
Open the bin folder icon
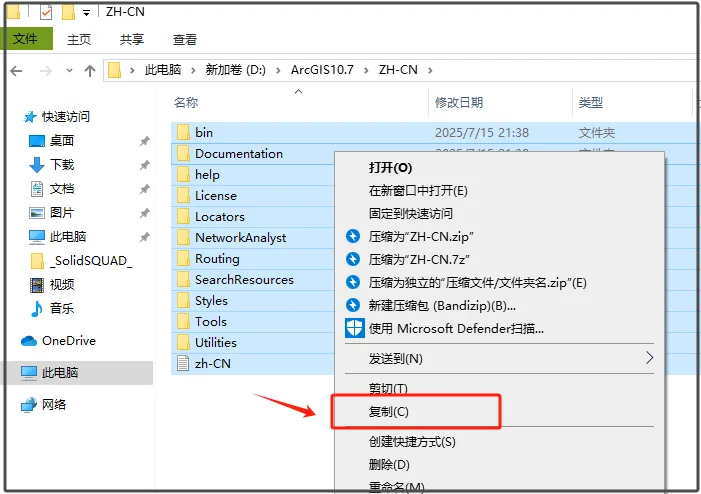(183, 132)
